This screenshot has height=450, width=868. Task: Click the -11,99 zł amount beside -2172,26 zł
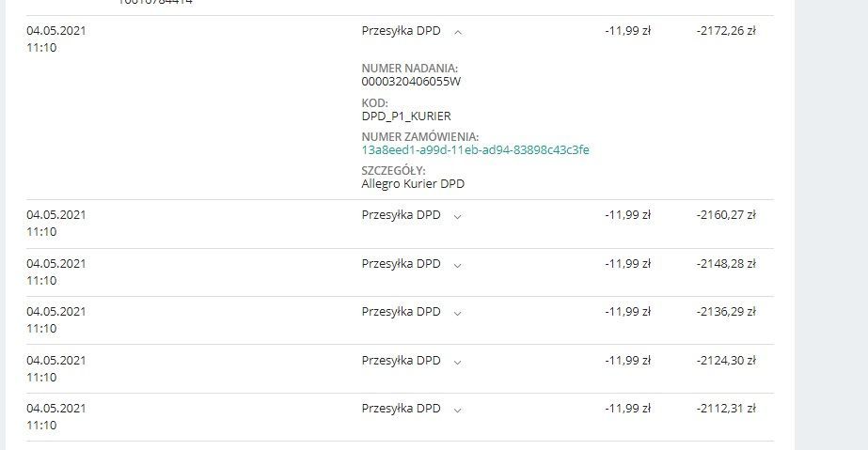click(628, 31)
